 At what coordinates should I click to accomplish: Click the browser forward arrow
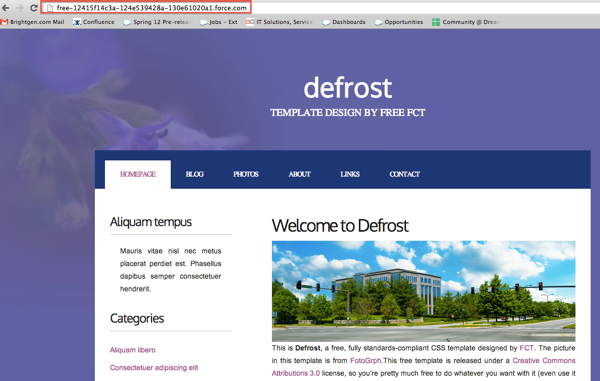tap(19, 8)
